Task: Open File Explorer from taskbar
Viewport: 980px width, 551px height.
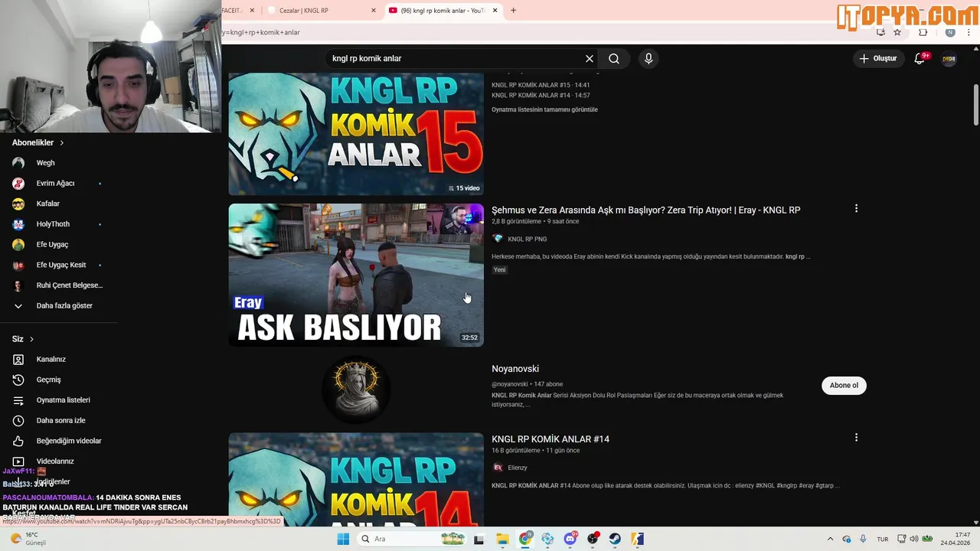Action: point(502,539)
